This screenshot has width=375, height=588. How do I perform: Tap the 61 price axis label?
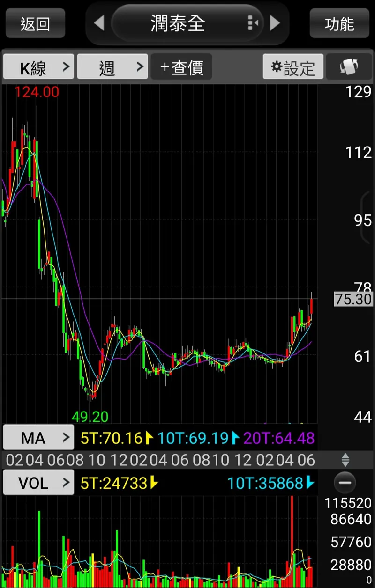[x=363, y=356]
